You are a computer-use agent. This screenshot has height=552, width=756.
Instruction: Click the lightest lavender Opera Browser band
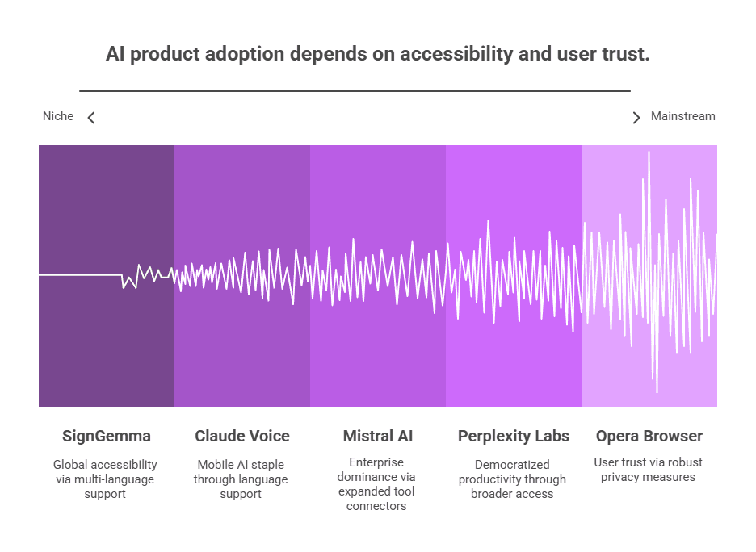649,276
